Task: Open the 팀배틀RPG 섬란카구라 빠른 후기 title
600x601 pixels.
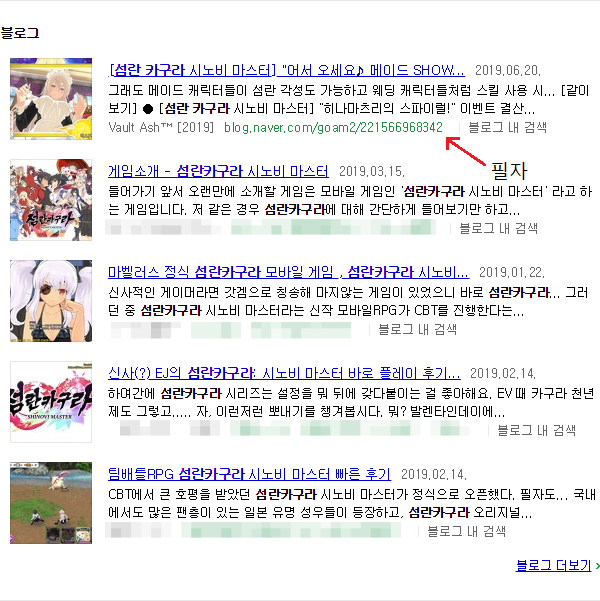Action: 250,474
